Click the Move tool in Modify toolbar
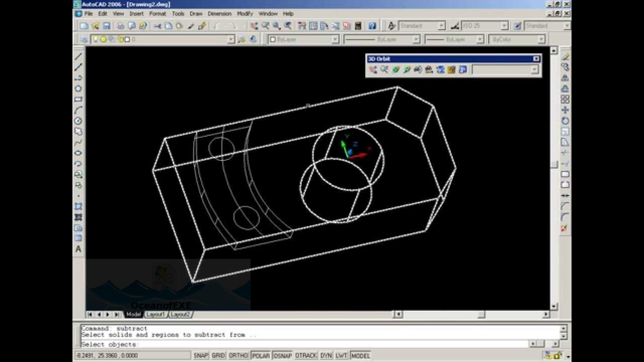Image resolution: width=644 pixels, height=362 pixels. pos(566,110)
